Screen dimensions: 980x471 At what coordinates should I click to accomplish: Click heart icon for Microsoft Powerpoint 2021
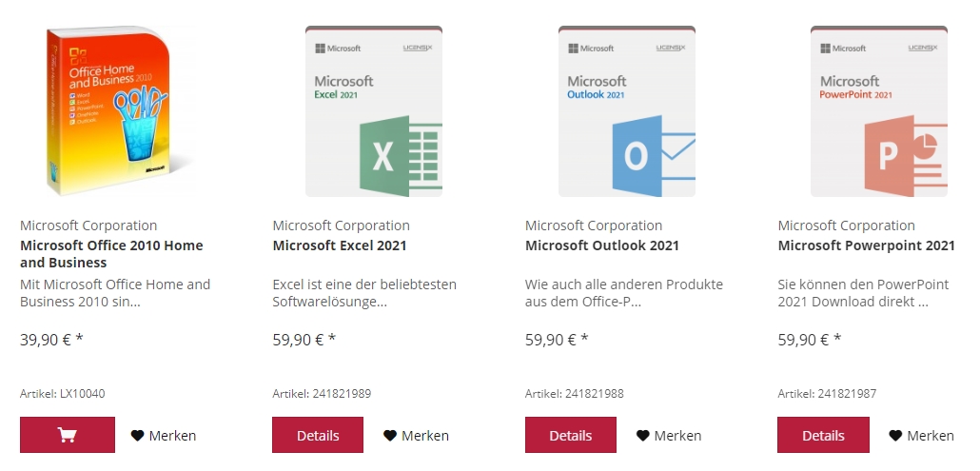895,436
